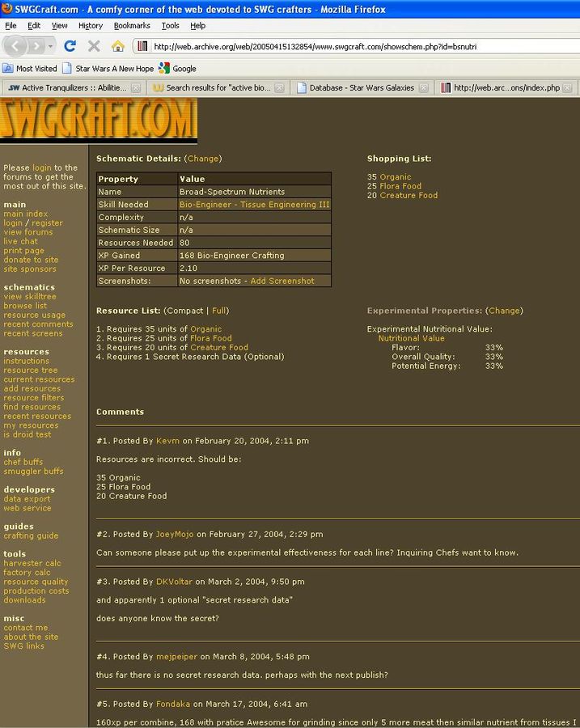The width and height of the screenshot is (580, 728).
Task: Click the SWGCraft.com logo banner
Action: [x=98, y=121]
